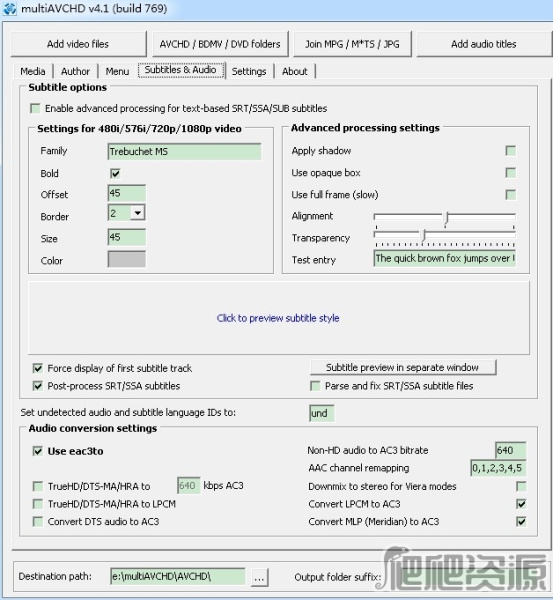Open the About tab
Screen dimensions: 553x600
[295, 71]
